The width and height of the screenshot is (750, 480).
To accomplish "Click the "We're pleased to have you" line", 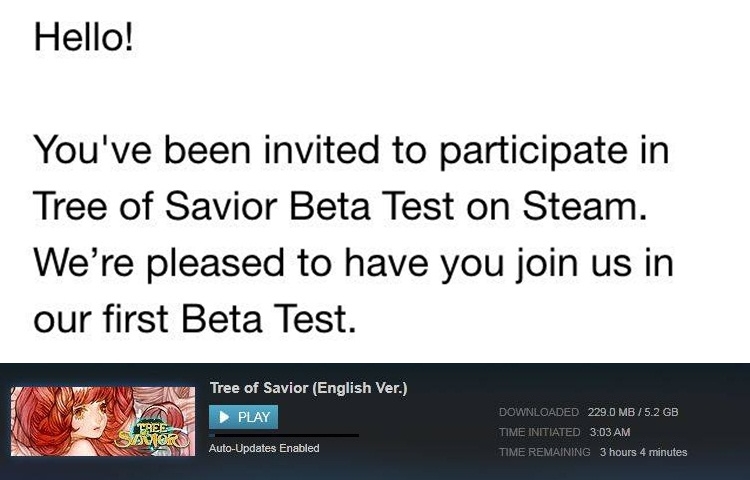I will tap(353, 264).
